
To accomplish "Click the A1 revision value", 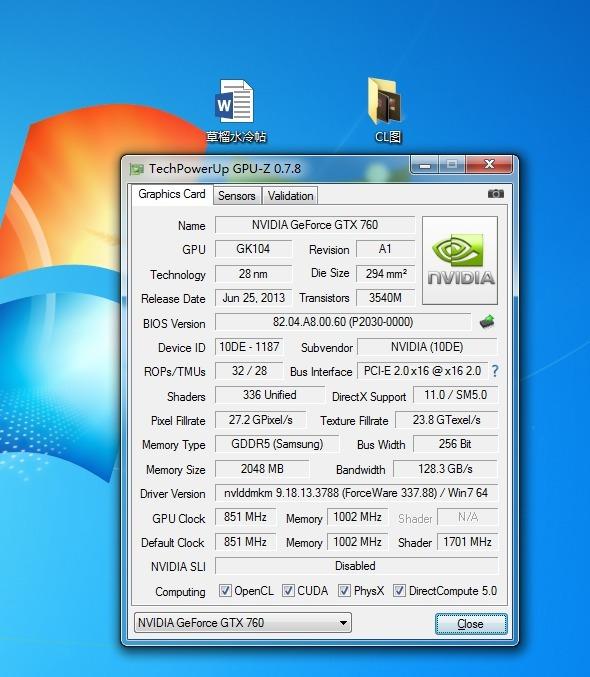I will [x=385, y=249].
